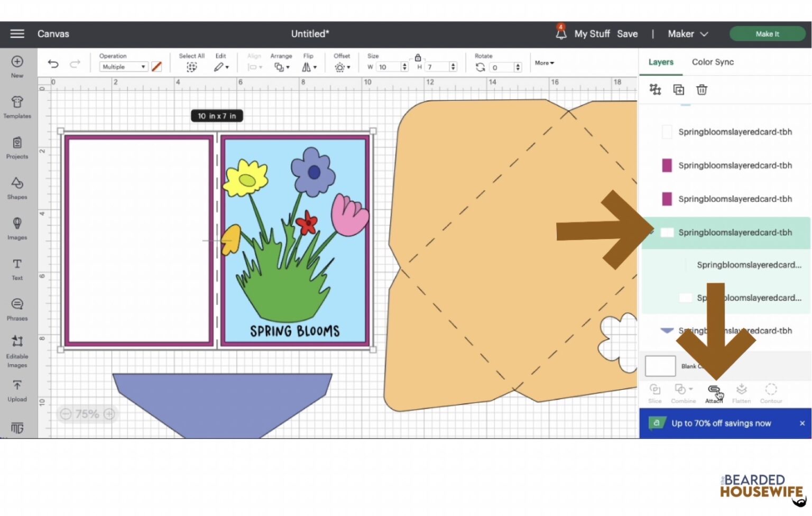
Task: Expand the More options dropdown
Action: tap(543, 63)
